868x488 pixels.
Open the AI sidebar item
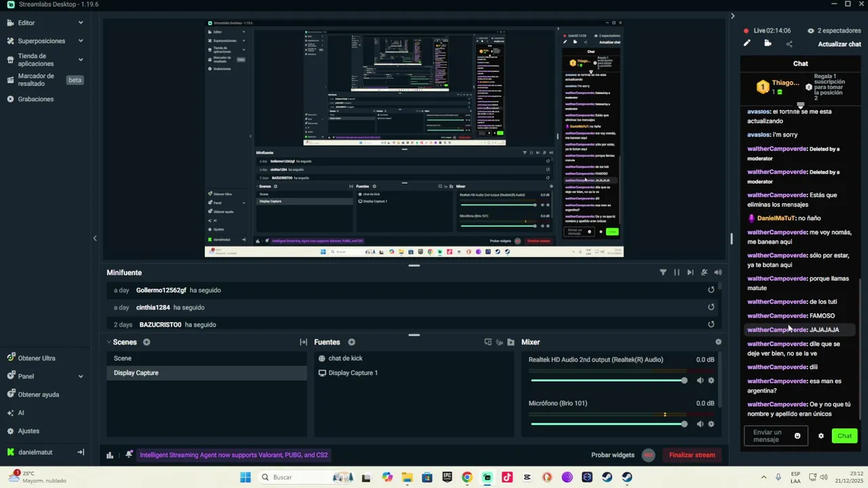pyautogui.click(x=21, y=413)
